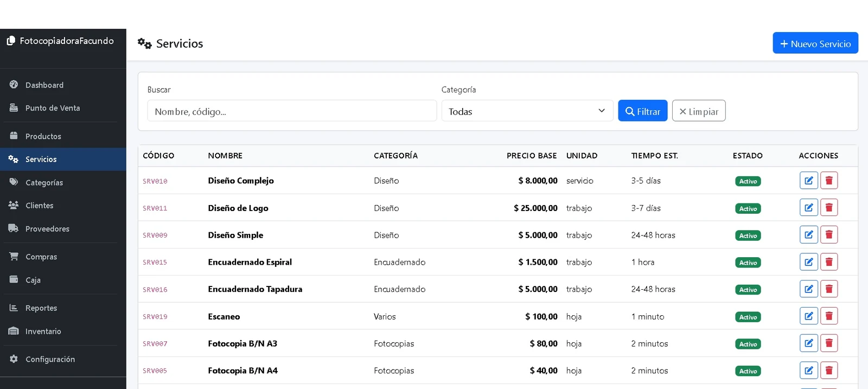Screen dimensions: 868x389
Task: Click the estimated time 1 minuto
Action: pos(647,316)
